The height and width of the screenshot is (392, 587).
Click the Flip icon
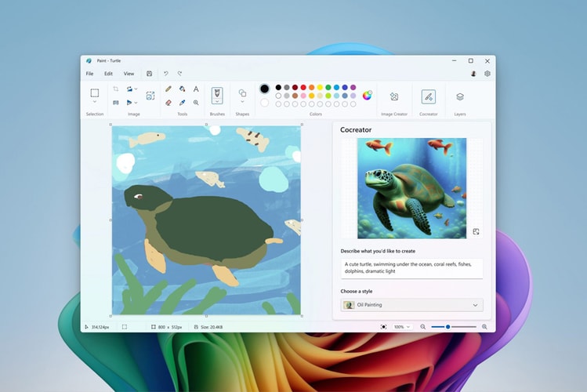[x=129, y=102]
